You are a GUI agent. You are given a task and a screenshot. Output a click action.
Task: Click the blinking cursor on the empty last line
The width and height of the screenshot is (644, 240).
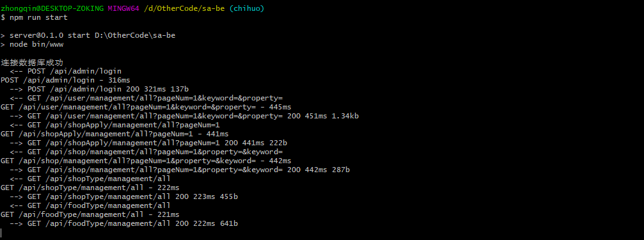(x=1, y=232)
